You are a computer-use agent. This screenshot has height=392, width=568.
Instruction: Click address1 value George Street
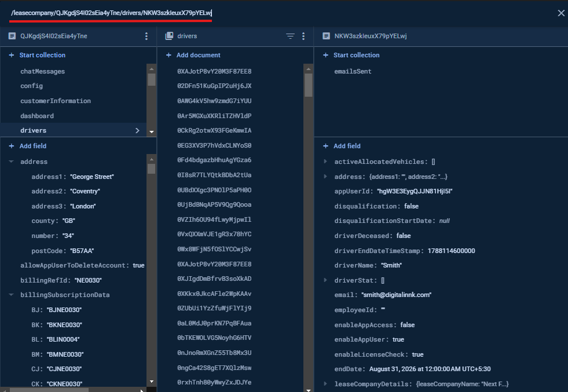pos(92,177)
